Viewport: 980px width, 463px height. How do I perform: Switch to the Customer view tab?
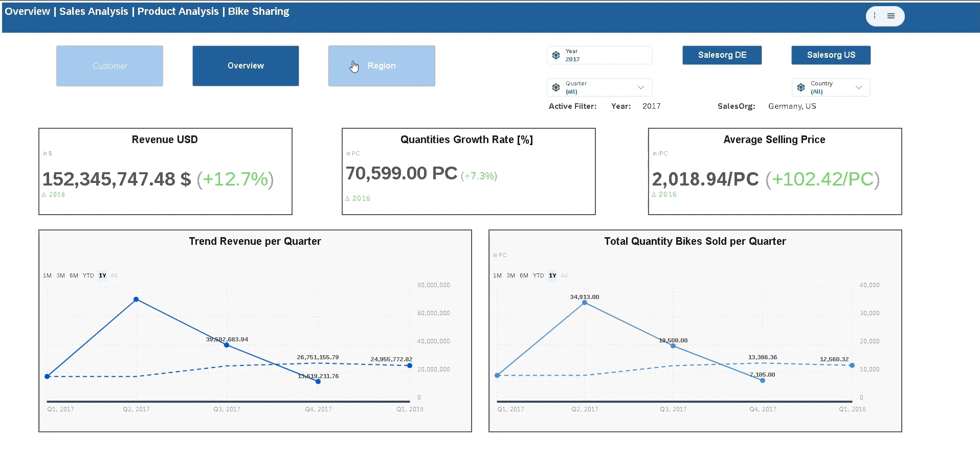coord(109,66)
